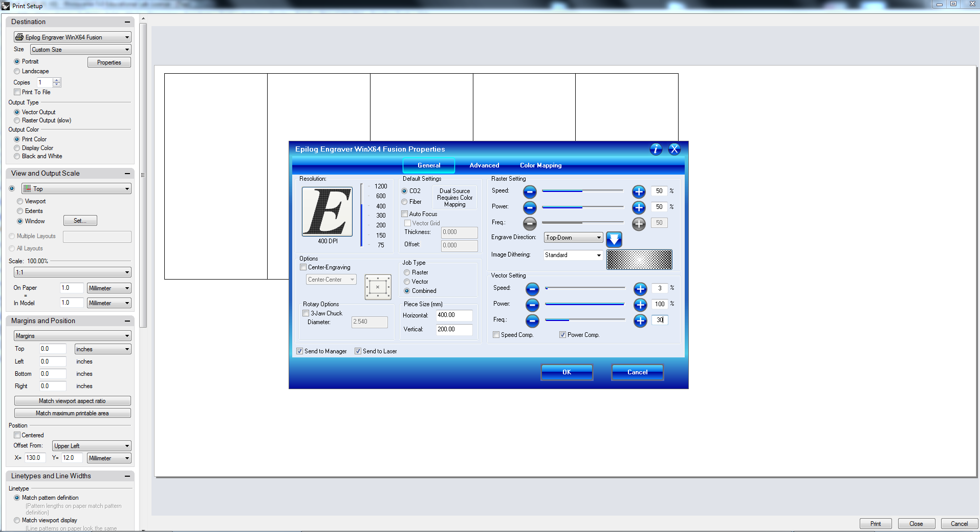This screenshot has width=980, height=532.
Task: Open the On Paper Millimeter units dropdown
Action: 109,288
